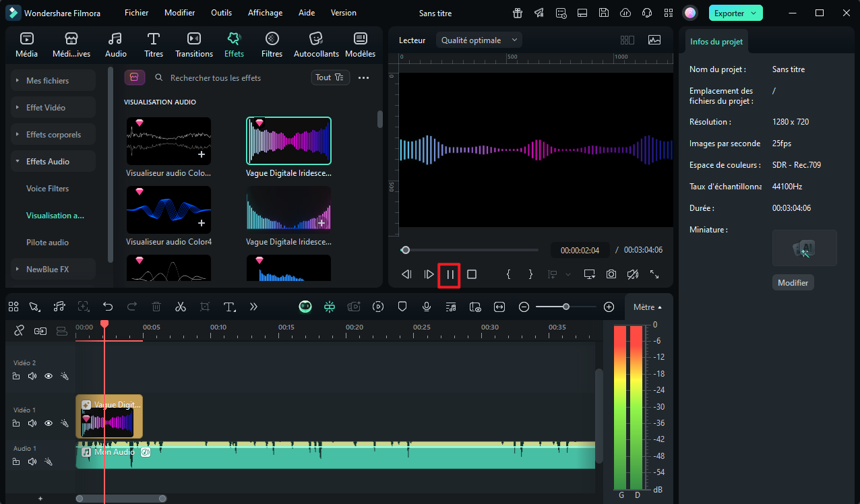The height and width of the screenshot is (504, 860).
Task: Switch to the Autocollants tab
Action: pos(316,45)
